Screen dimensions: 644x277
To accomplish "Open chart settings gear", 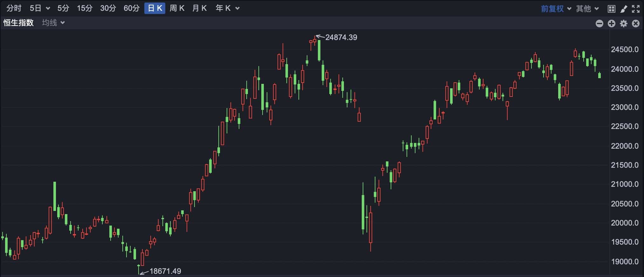I will pos(624,24).
